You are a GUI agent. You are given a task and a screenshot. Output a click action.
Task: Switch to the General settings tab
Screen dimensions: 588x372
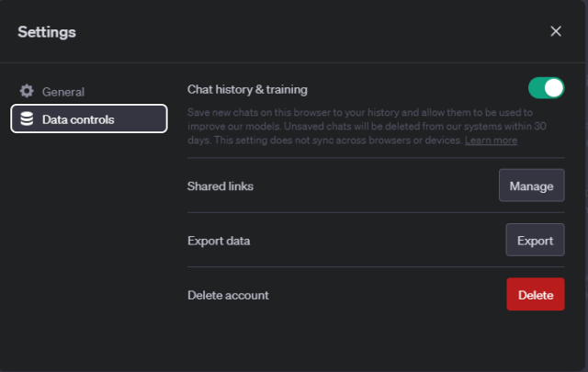coord(62,92)
